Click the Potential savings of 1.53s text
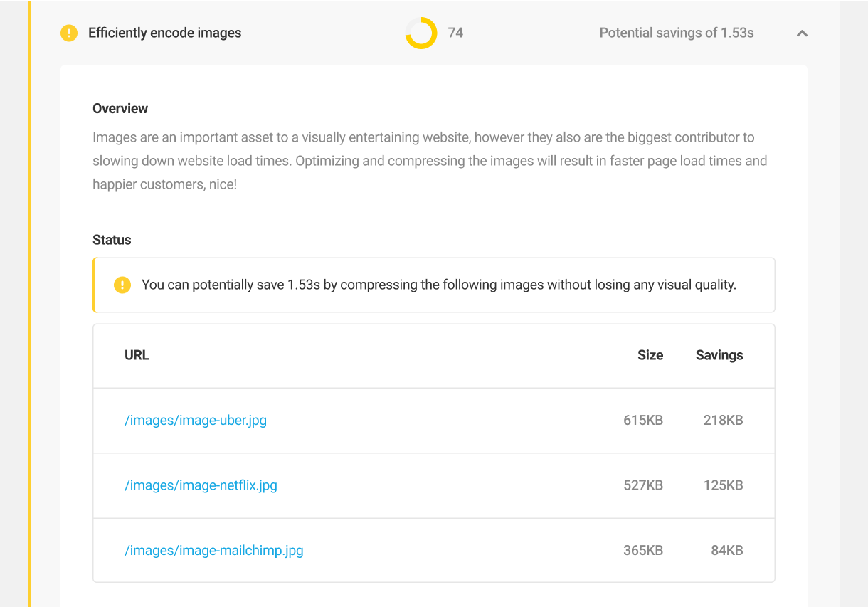Viewport: 868px width, 607px height. (x=676, y=33)
